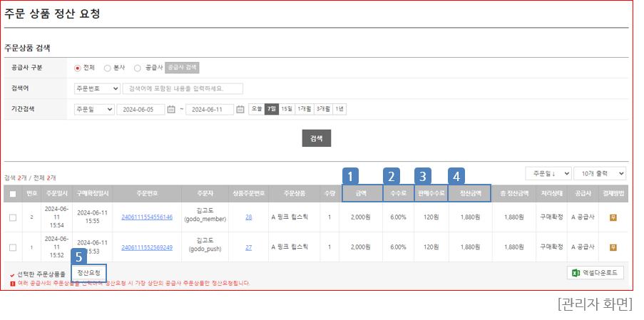Viewport: 644px width, 320px height.
Task: Open the start date calendar picker icon
Action: point(171,109)
